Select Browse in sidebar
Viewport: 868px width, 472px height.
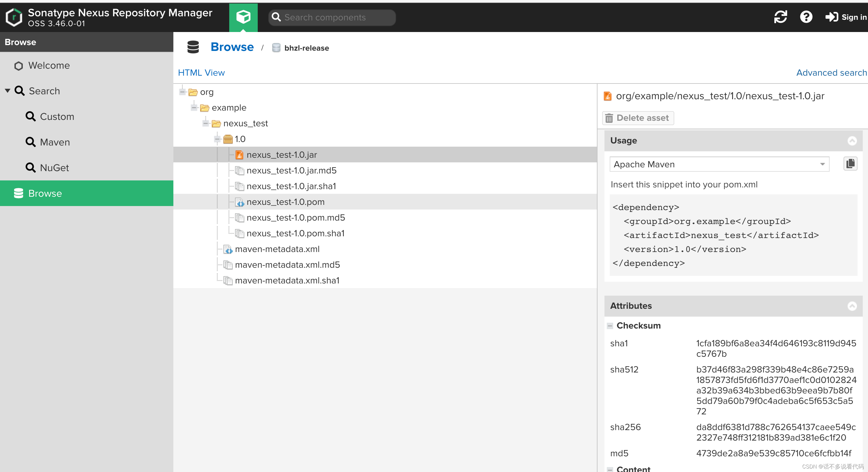click(x=87, y=193)
